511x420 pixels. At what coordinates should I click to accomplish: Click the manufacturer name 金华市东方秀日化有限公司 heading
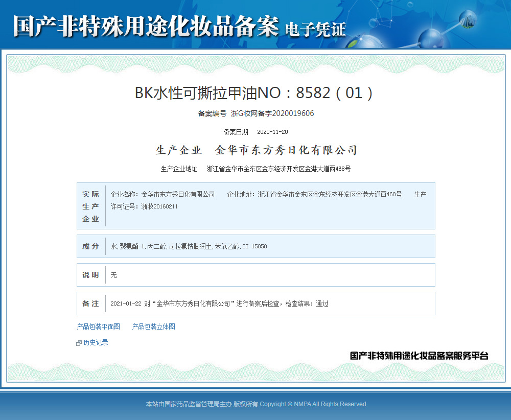click(x=286, y=150)
